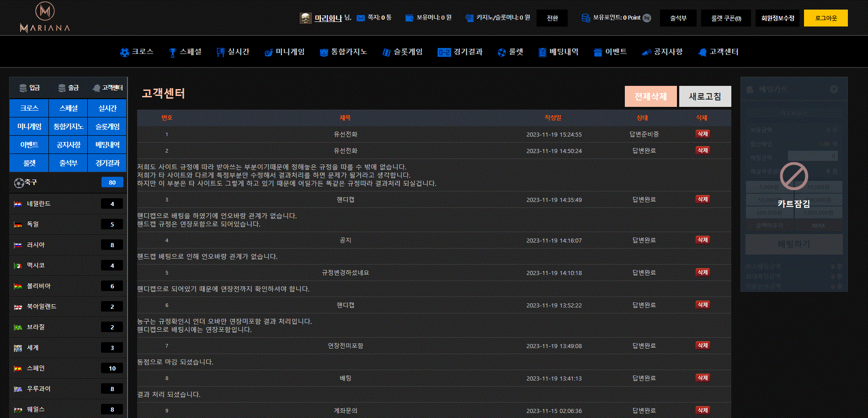This screenshot has width=868, height=418.
Task: Open 통합카지노 in top navigation
Action: (343, 52)
